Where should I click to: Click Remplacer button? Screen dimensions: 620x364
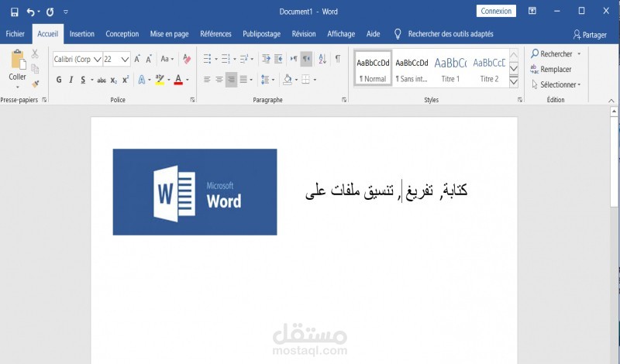point(551,69)
